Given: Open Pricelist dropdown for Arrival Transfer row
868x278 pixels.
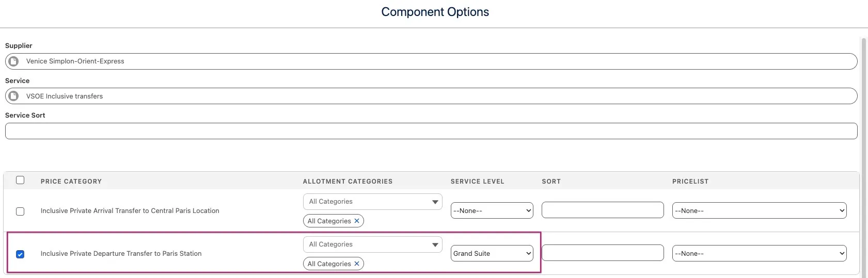Looking at the screenshot, I should (x=759, y=210).
